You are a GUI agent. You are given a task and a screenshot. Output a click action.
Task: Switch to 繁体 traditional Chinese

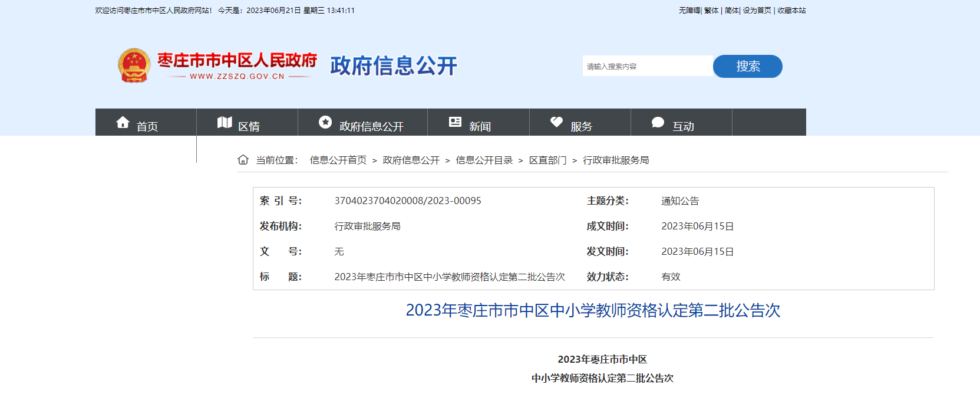click(x=711, y=11)
